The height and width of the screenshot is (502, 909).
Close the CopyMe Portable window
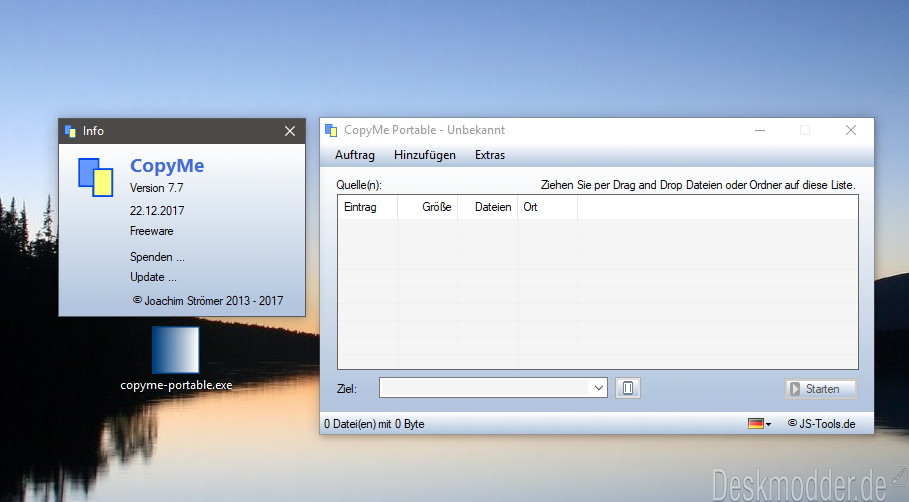click(x=850, y=130)
